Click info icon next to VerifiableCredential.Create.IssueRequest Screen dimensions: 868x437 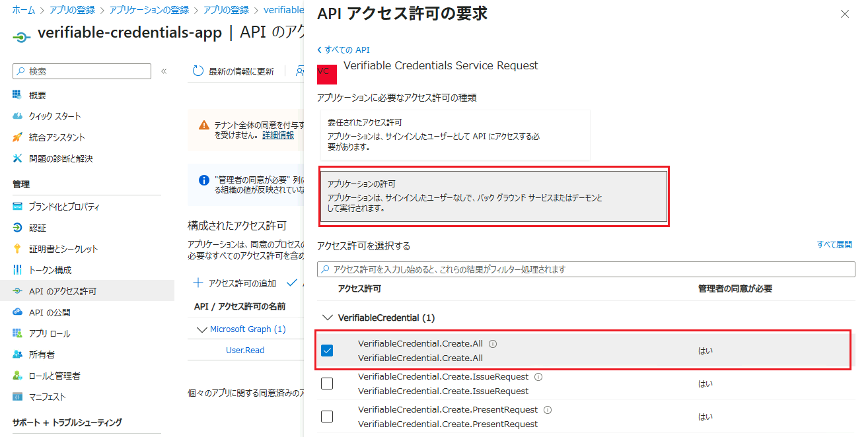pos(538,377)
